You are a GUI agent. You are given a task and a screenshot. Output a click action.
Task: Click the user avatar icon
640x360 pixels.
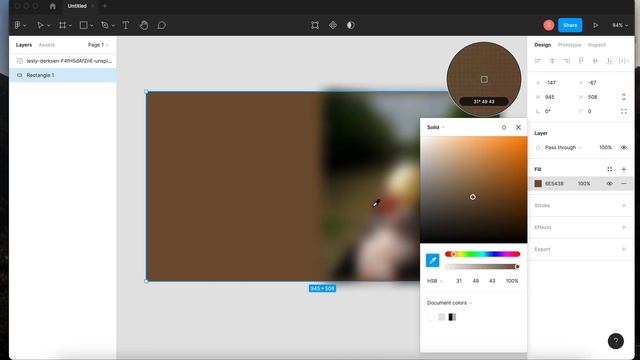[549, 25]
